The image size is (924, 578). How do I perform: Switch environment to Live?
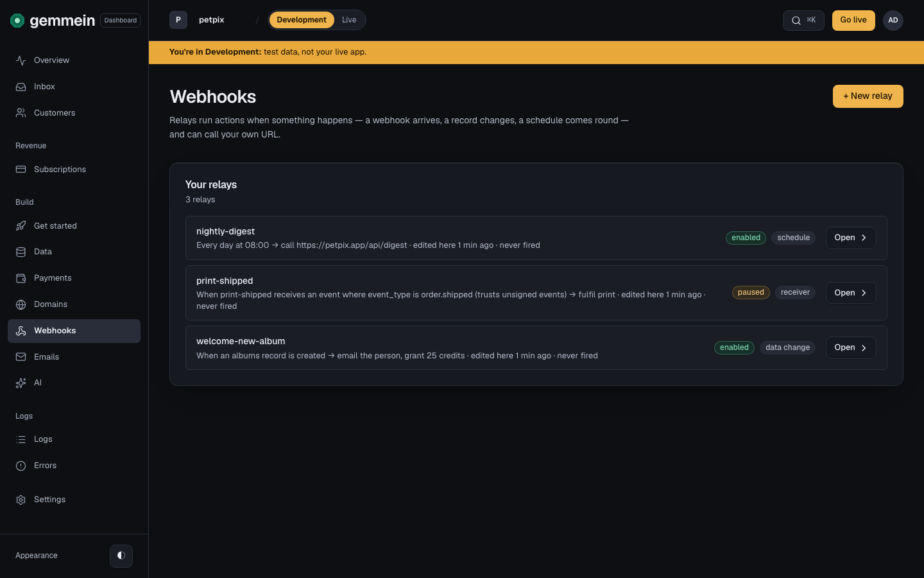coord(349,20)
